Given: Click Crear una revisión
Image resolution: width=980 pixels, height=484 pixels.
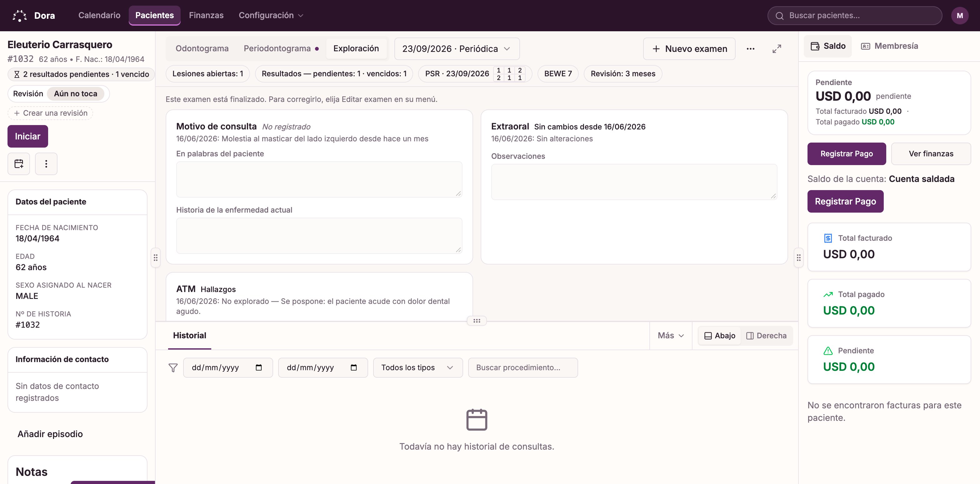Looking at the screenshot, I should click(50, 113).
